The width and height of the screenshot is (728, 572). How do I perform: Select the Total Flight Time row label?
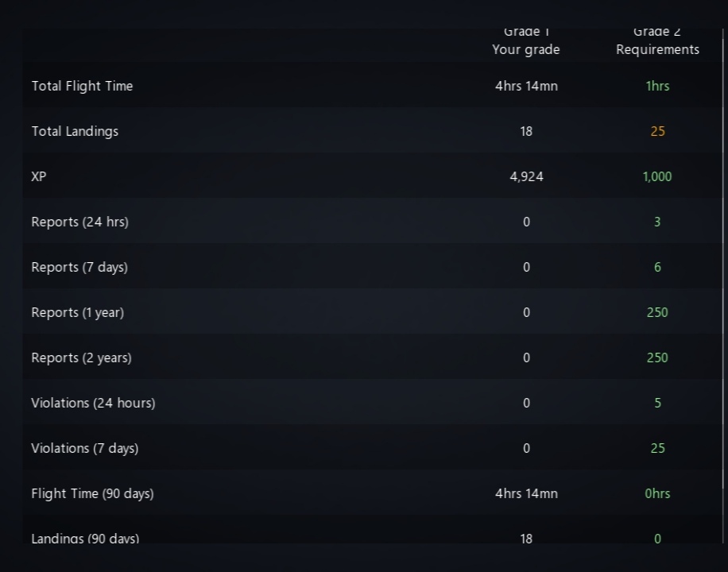(x=82, y=86)
